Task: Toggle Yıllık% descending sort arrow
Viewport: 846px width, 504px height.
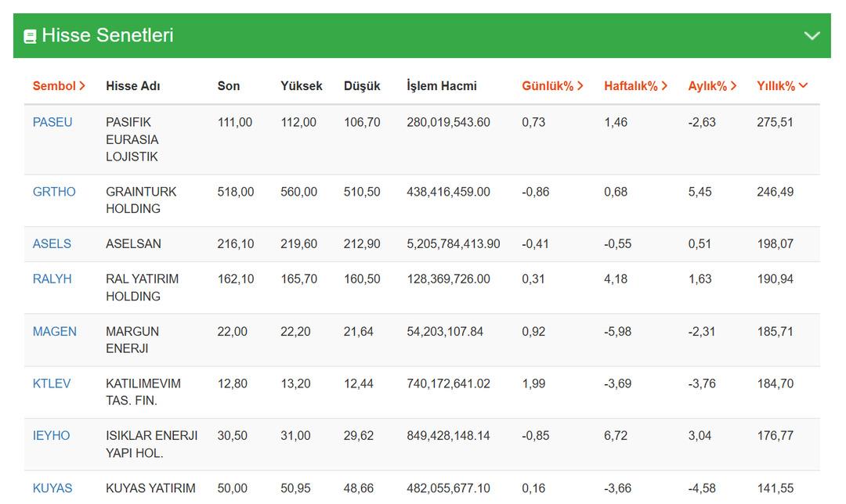Action: click(x=803, y=86)
